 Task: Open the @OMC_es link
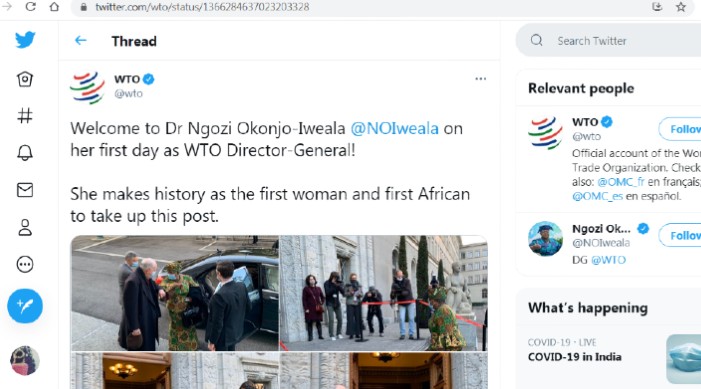tap(597, 196)
